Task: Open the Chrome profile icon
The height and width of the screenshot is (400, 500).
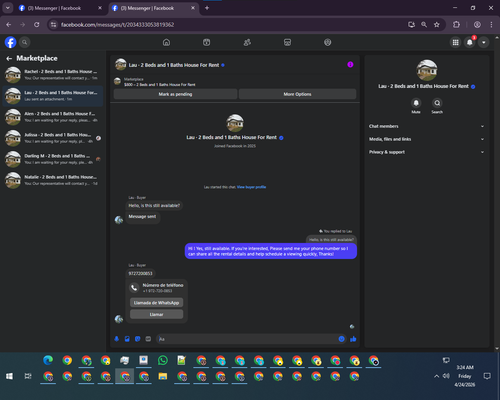Action: (x=477, y=25)
